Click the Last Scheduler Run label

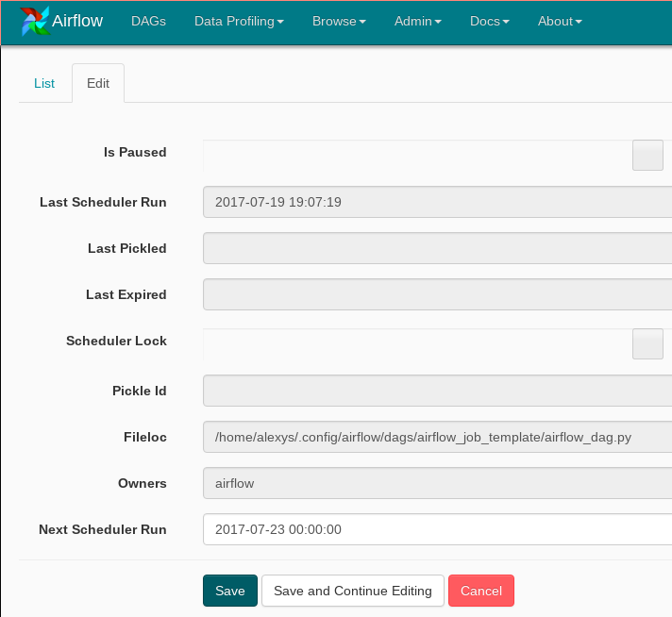point(103,202)
